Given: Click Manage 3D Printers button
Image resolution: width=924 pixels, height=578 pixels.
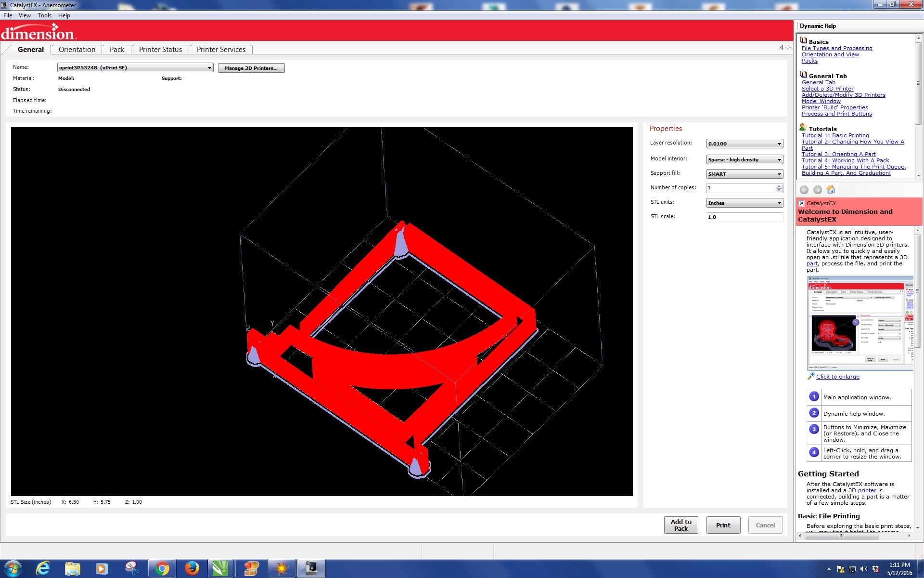Looking at the screenshot, I should pyautogui.click(x=251, y=68).
